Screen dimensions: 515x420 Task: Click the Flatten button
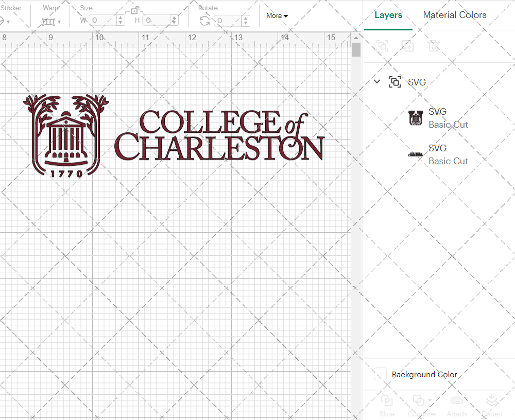coord(492,406)
